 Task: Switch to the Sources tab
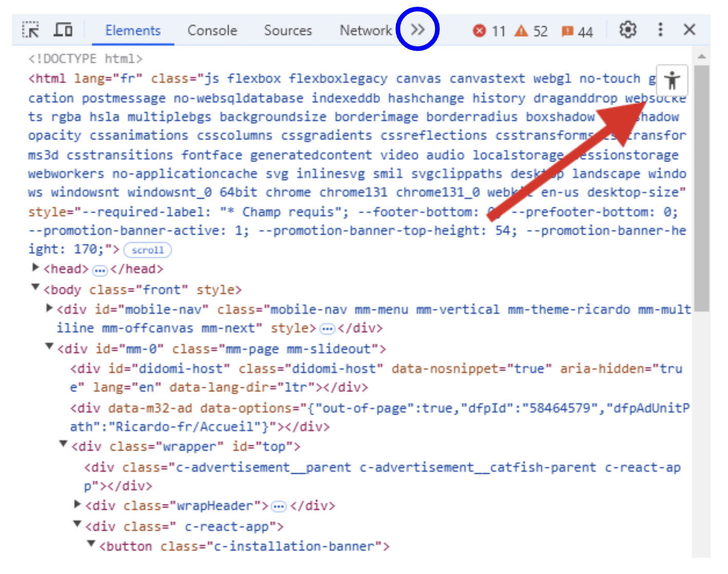tap(288, 31)
